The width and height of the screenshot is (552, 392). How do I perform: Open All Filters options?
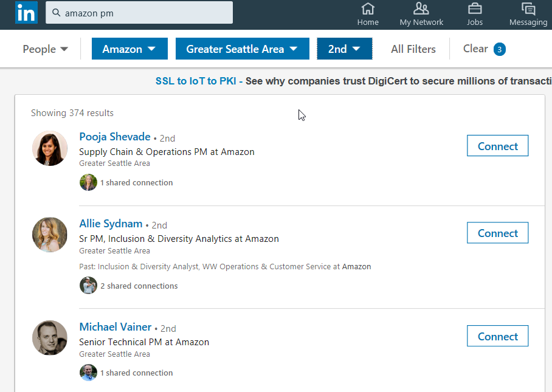tap(413, 49)
